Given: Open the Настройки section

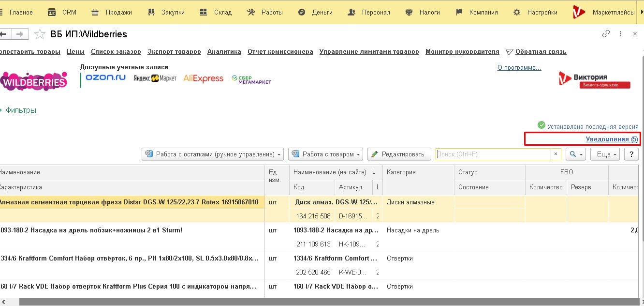Looking at the screenshot, I should coord(535,12).
